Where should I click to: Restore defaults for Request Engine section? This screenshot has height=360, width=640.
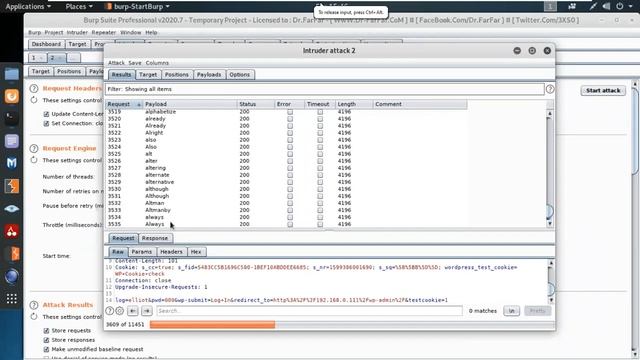(x=34, y=160)
